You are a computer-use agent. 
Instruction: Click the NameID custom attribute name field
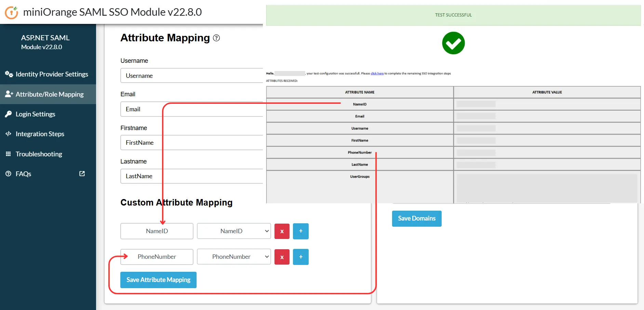coord(157,231)
